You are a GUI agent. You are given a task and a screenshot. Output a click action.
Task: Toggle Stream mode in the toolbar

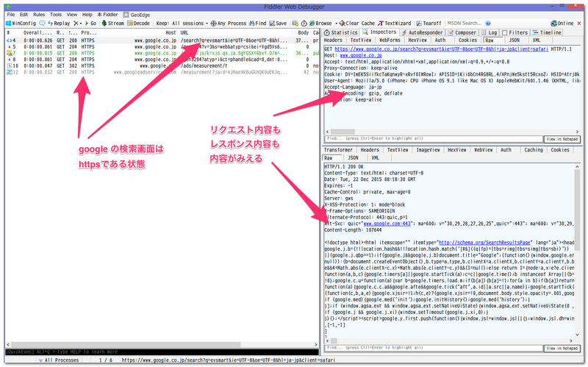point(112,24)
